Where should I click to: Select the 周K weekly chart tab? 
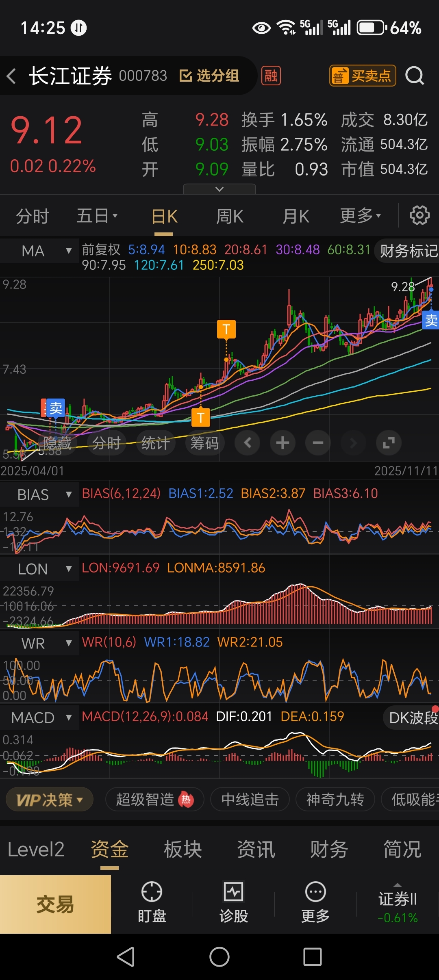230,216
